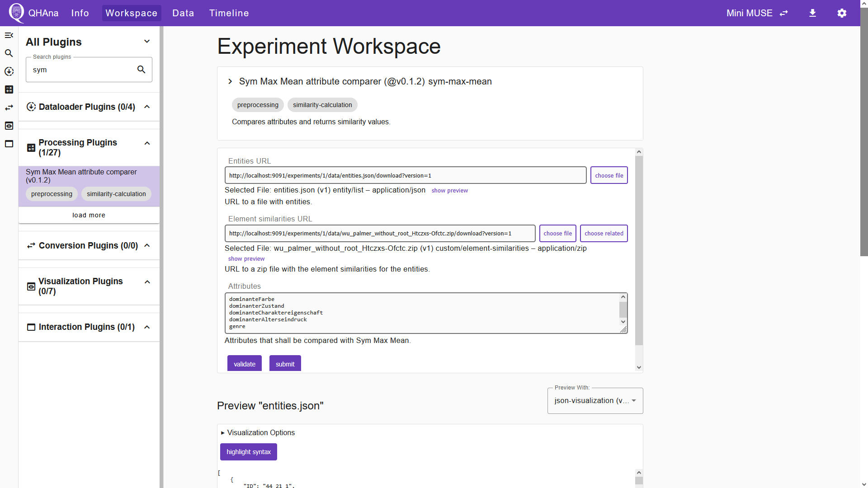Open the Info tab

coord(80,13)
